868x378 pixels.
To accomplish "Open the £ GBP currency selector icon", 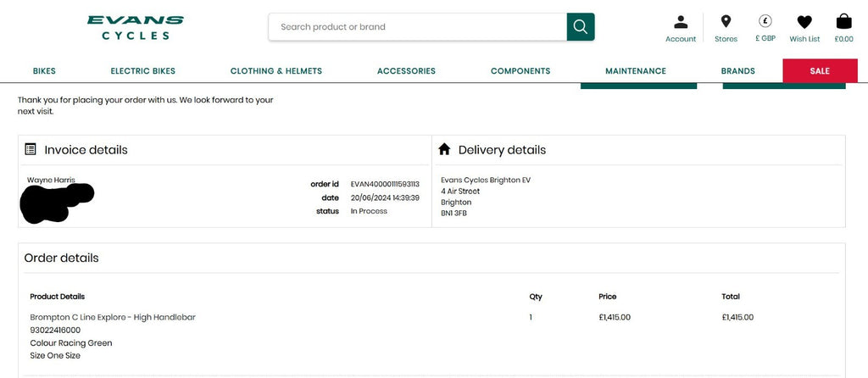I will coord(765,21).
